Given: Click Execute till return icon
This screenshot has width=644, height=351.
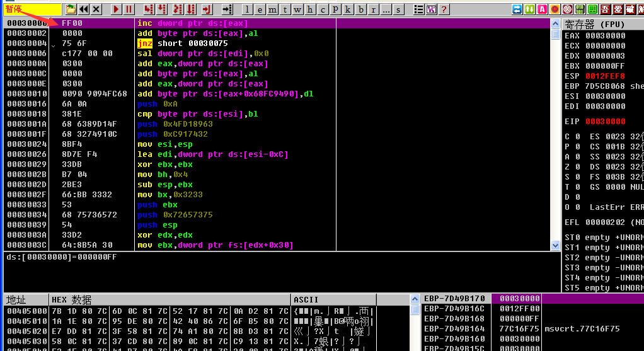Looking at the screenshot, I should coord(206,9).
